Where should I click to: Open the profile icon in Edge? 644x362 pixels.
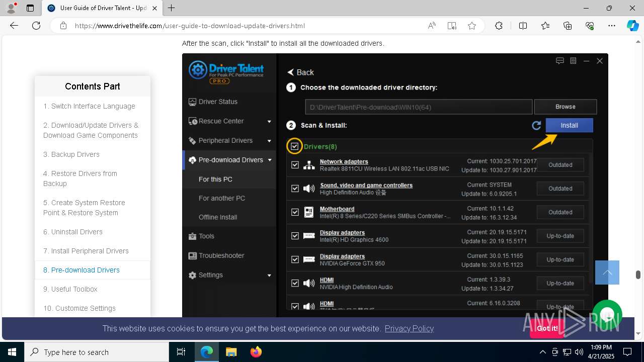(x=11, y=8)
